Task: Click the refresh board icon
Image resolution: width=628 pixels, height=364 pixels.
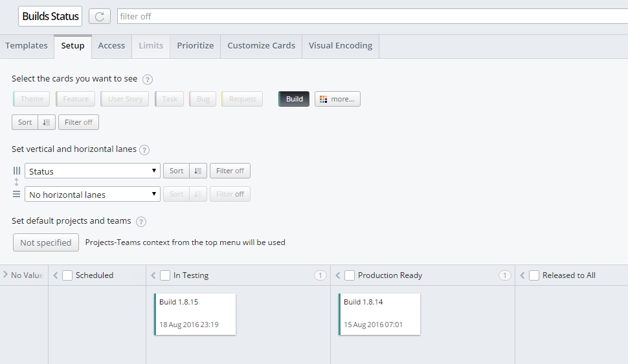Action: 99,16
